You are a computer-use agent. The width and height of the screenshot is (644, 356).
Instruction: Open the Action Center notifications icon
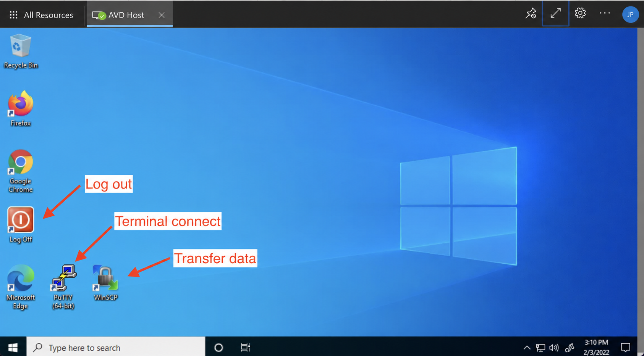[625, 348]
